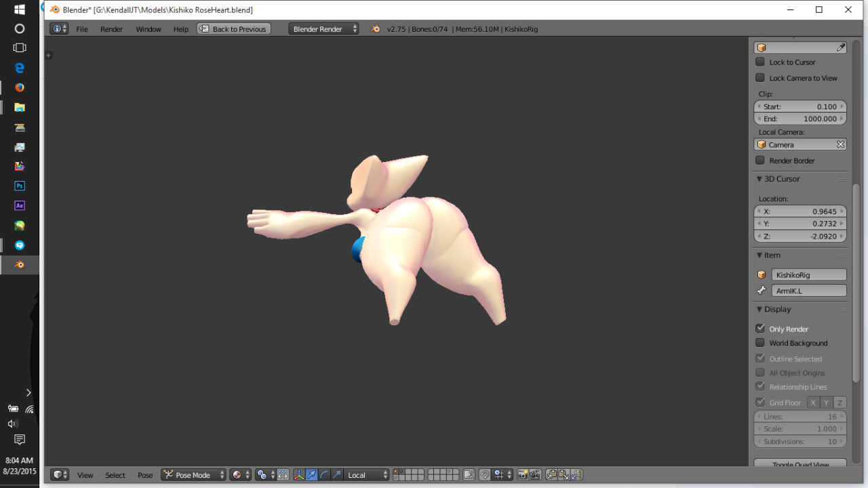Open the pivot point selector
Viewport: 868px width, 488px height.
(x=266, y=475)
